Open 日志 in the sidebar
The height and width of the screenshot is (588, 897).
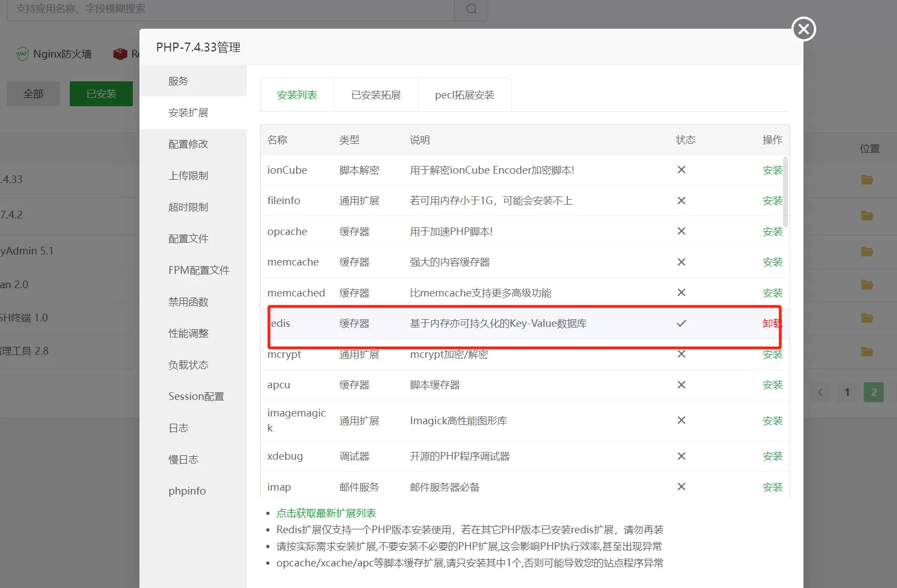pos(193,428)
